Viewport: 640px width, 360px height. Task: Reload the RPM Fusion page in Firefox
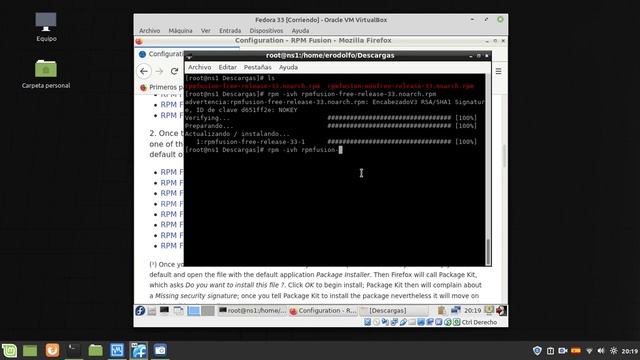pos(174,71)
